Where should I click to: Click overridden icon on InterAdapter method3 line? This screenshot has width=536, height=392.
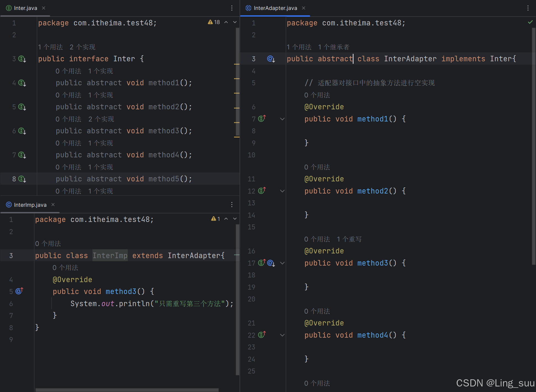271,263
